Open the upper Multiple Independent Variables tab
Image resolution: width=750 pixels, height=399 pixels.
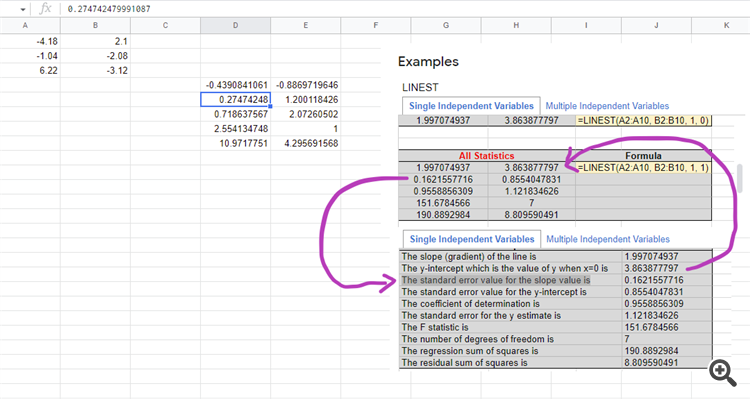607,106
